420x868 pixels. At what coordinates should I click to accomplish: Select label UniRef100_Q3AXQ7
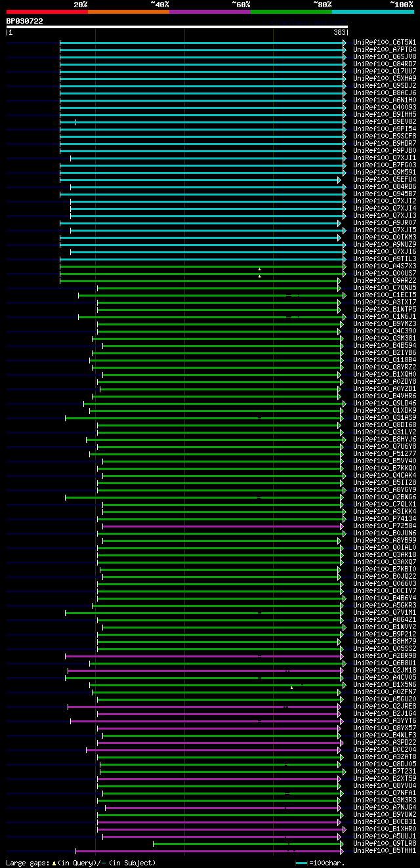click(x=385, y=562)
